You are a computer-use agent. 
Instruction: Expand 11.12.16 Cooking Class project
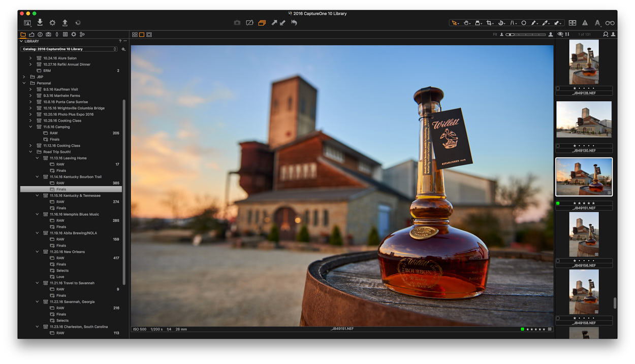point(30,146)
